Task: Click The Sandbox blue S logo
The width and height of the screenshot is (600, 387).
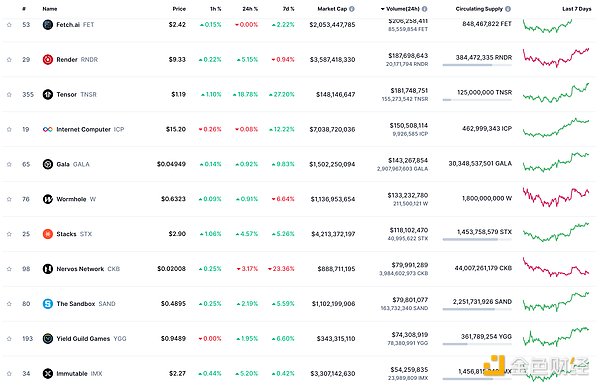Action: point(48,304)
